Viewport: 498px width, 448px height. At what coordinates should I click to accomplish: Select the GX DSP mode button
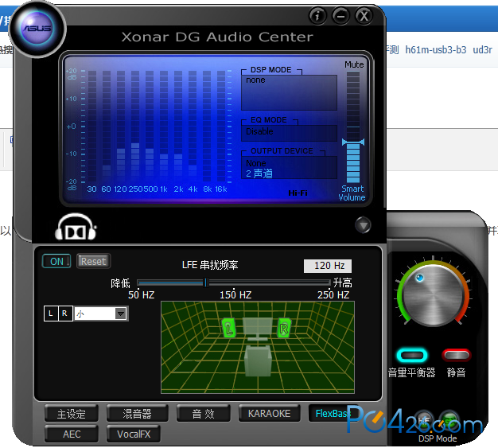[x=449, y=419]
